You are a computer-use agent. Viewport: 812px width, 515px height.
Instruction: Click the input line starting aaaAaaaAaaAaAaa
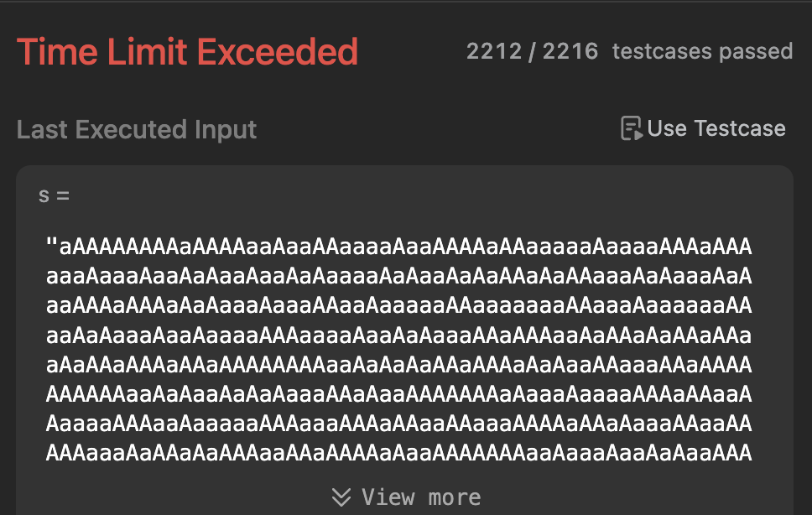[x=398, y=276]
